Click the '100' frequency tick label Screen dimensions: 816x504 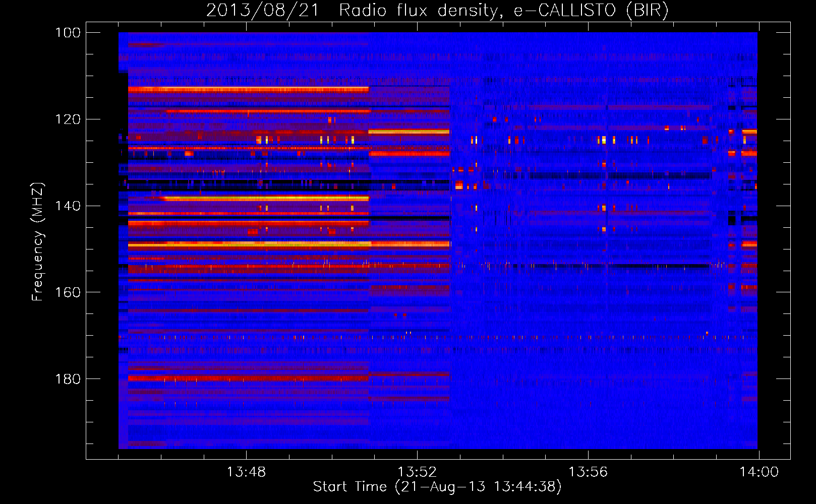[68, 33]
